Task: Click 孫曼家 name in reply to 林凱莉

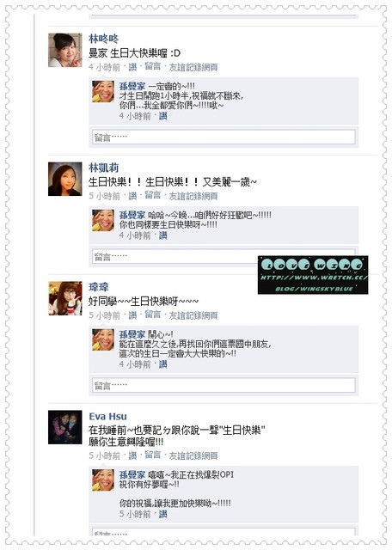Action: (x=132, y=215)
